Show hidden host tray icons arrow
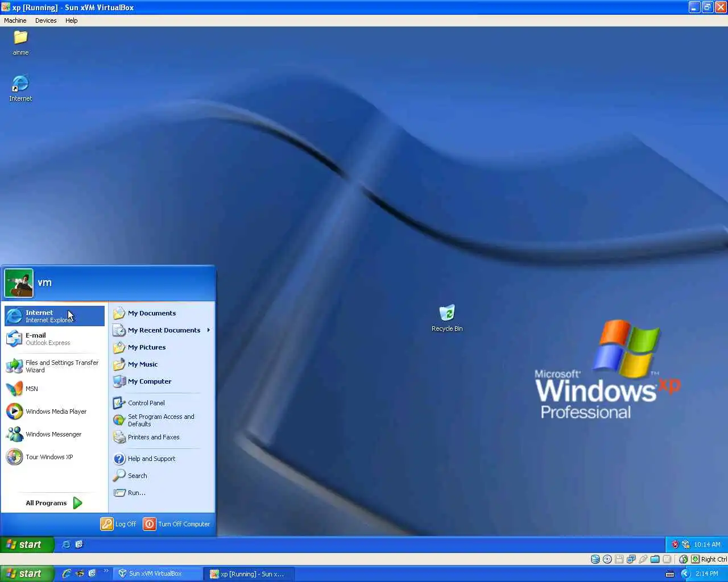 pos(685,573)
